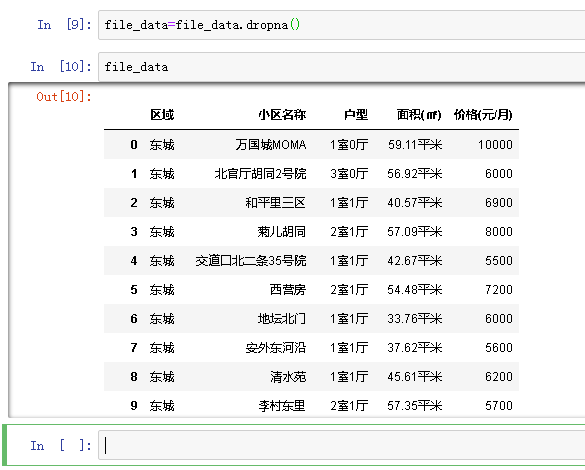585x470 pixels.
Task: Select the In [9] prompt label
Action: 64,25
